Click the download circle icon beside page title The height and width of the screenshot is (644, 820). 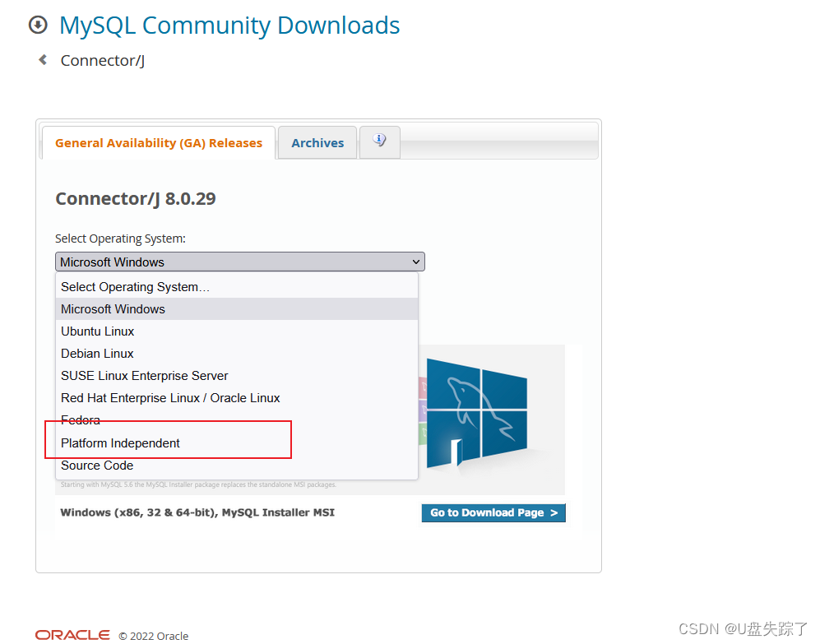click(x=38, y=25)
